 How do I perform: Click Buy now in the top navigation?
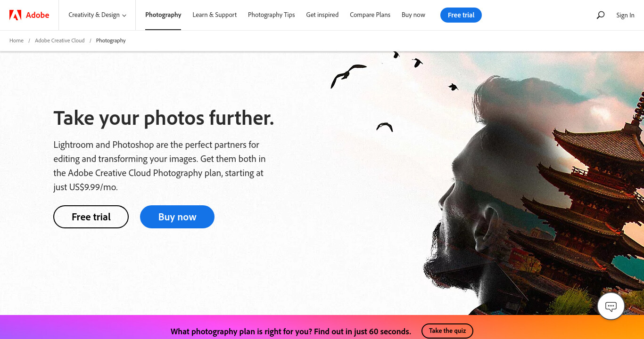pyautogui.click(x=413, y=15)
